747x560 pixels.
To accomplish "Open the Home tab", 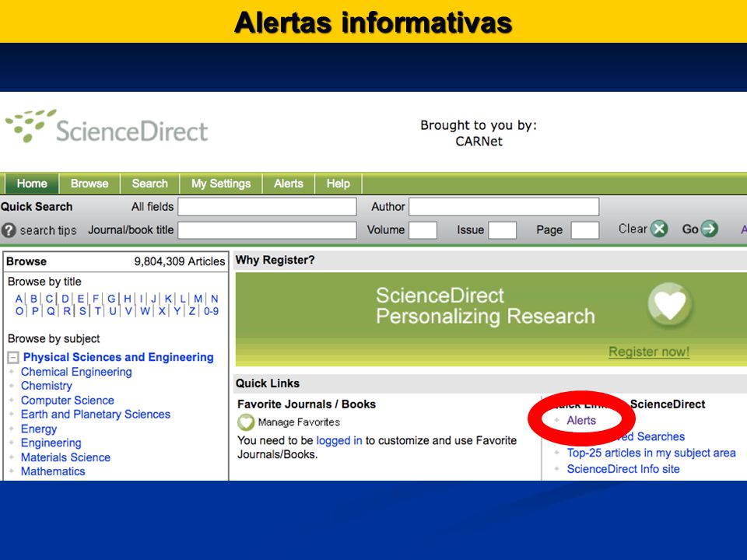I will pos(32,184).
